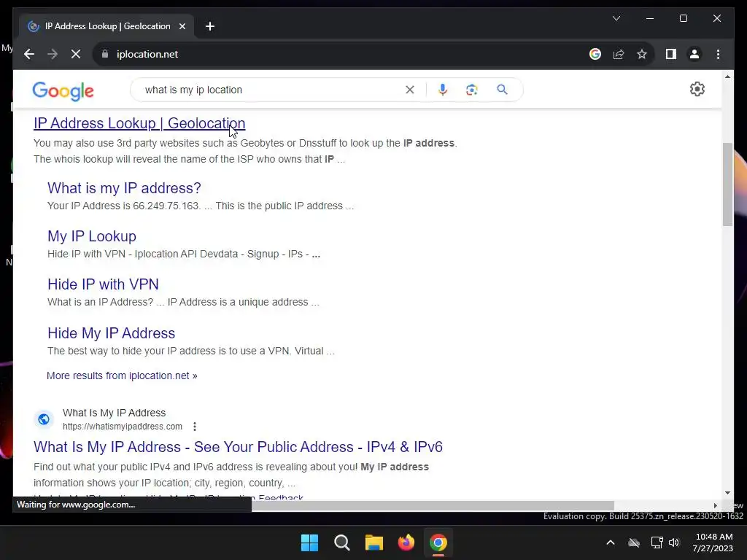This screenshot has width=747, height=560.
Task: Focus the Google search box
Action: pos(271,90)
